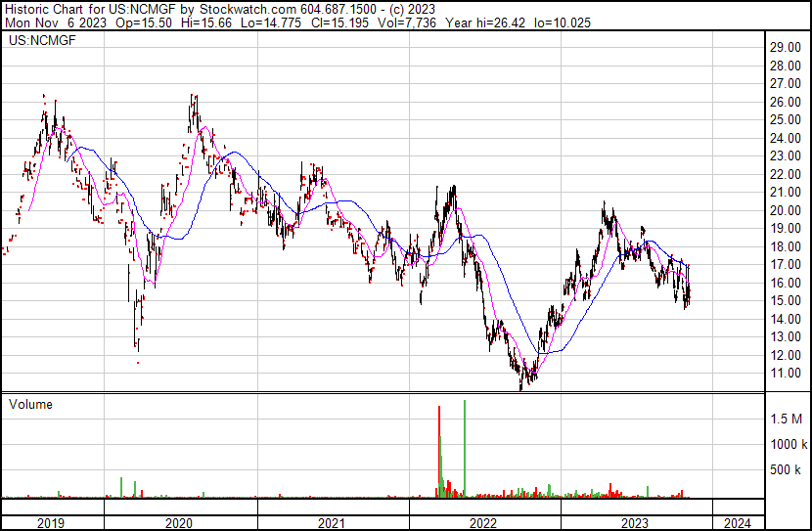Click the 20.00 price axis label
Image resolution: width=812 pixels, height=531 pixels.
(786, 210)
